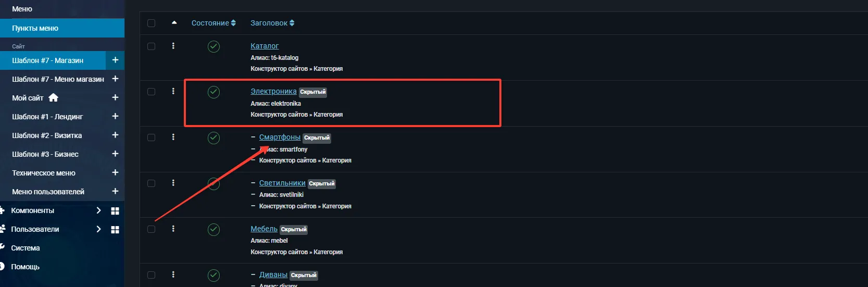Expand the Компоненты sidebar section
868x287 pixels.
[x=98, y=210]
